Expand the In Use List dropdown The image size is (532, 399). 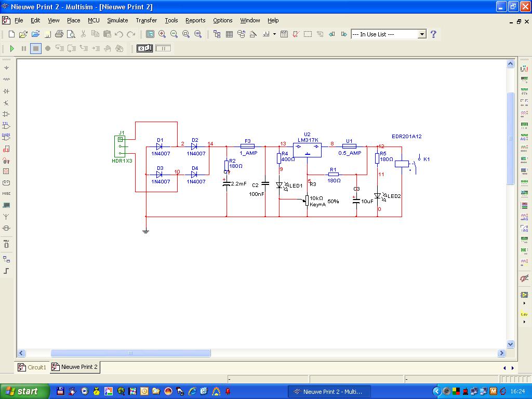422,34
